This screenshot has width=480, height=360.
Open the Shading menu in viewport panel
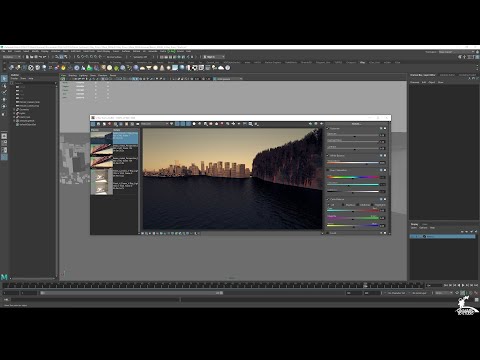pyautogui.click(x=72, y=76)
